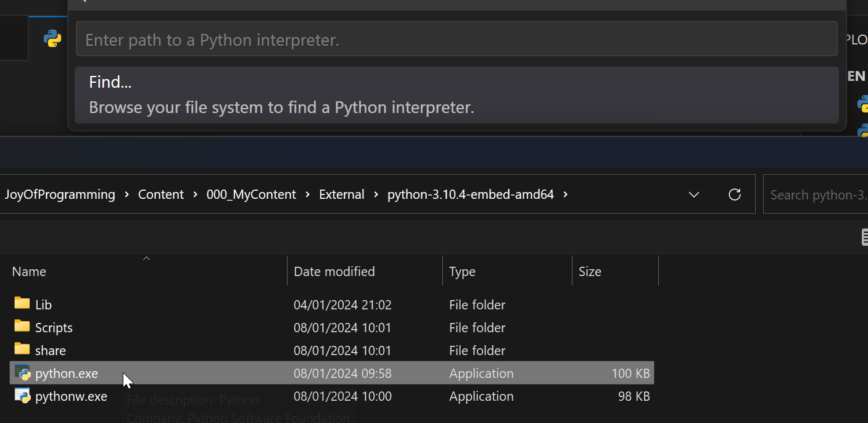
Task: Expand chevron after Content breadcrumb
Action: pyautogui.click(x=195, y=195)
